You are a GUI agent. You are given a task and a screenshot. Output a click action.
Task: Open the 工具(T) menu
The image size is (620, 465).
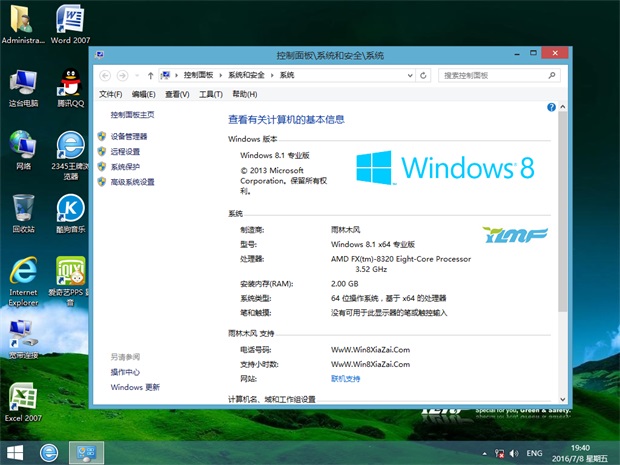(210, 94)
